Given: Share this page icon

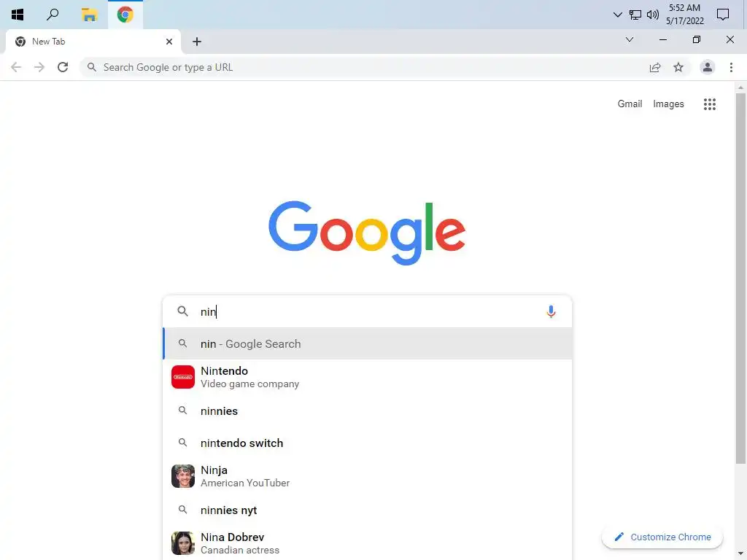Looking at the screenshot, I should click(655, 68).
